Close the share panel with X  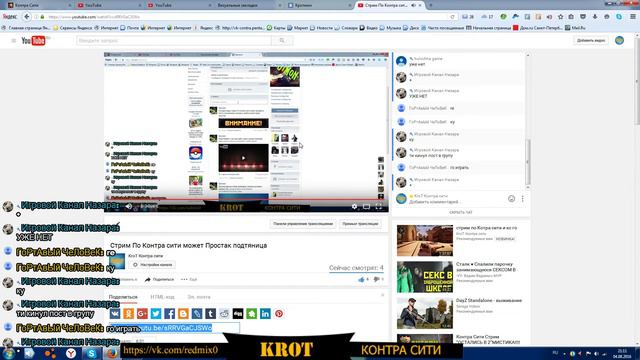click(382, 295)
